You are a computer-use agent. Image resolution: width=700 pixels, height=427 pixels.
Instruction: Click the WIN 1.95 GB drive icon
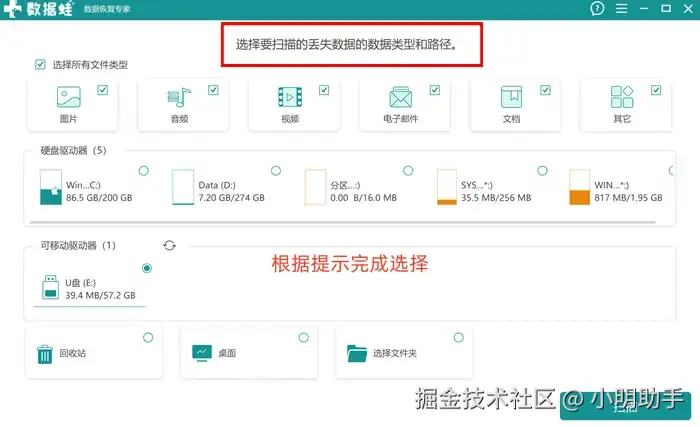(x=579, y=187)
